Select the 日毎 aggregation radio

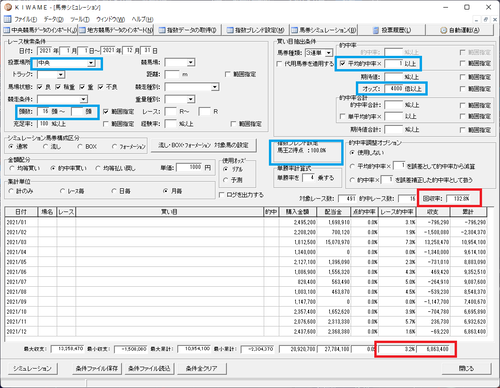coord(114,191)
